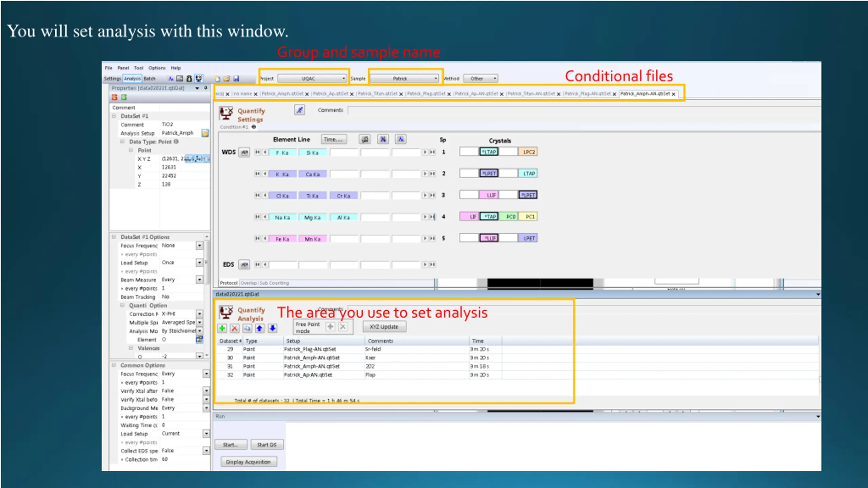Switch to the Settings tab
868x488 pixels.
point(113,79)
